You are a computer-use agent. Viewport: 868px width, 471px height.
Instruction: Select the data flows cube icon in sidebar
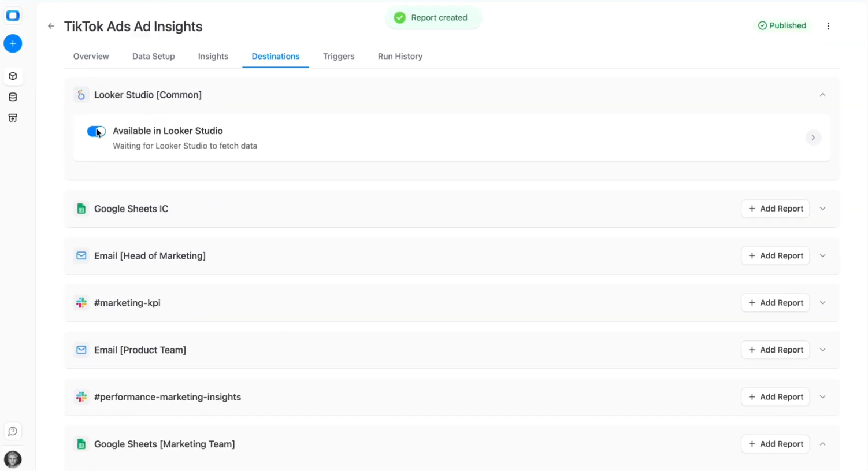point(13,76)
